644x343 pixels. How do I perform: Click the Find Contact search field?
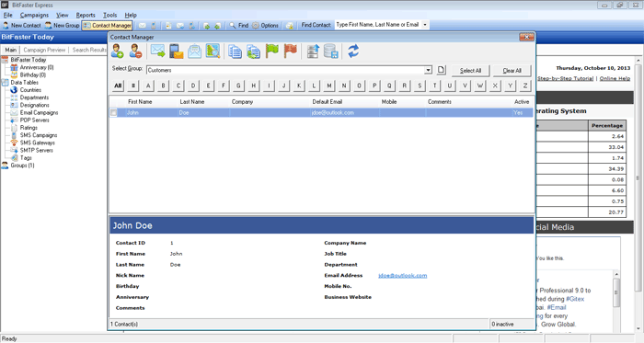point(378,25)
